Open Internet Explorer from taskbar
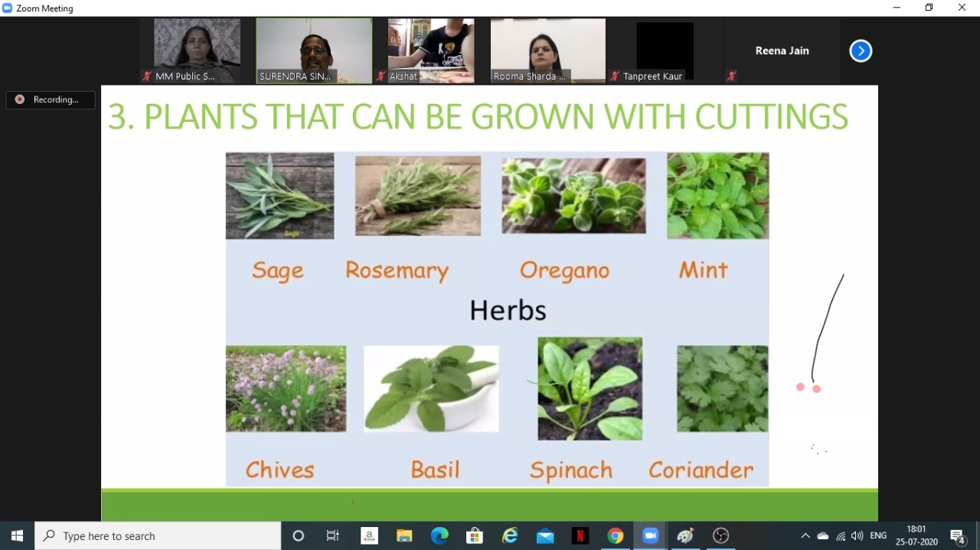Screen dimensions: 980x550 (510, 536)
